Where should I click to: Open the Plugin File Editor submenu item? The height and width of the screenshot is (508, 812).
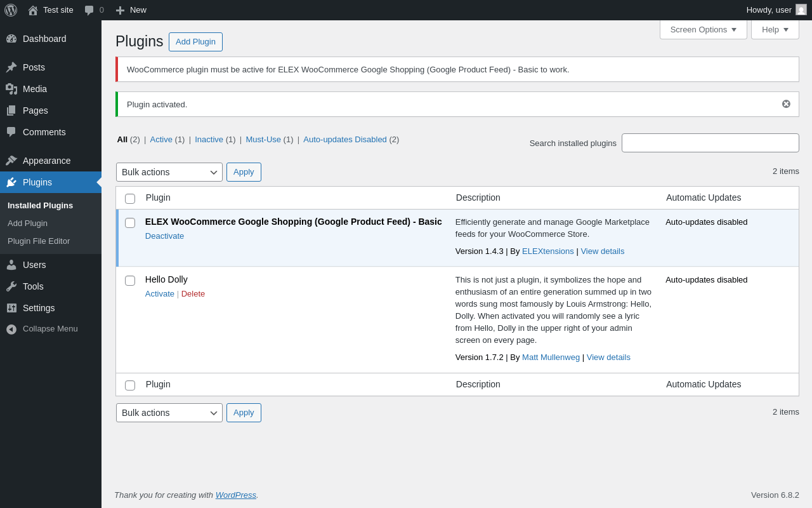click(39, 241)
